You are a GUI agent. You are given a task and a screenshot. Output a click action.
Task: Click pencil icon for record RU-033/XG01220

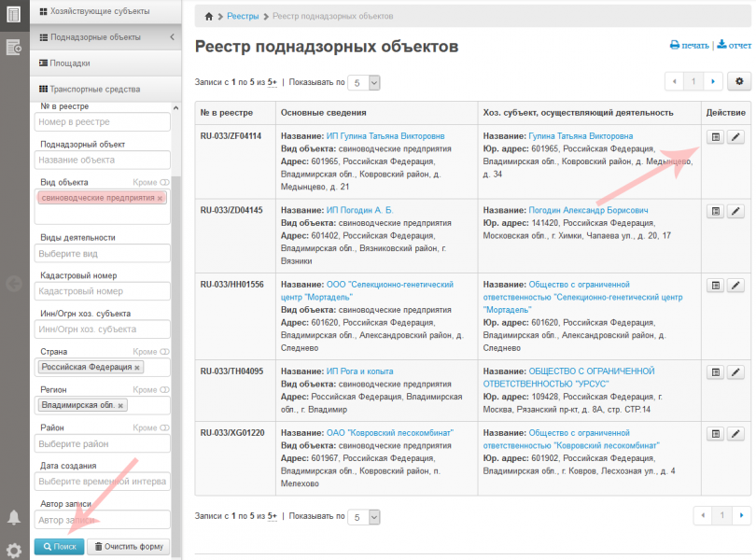point(735,434)
